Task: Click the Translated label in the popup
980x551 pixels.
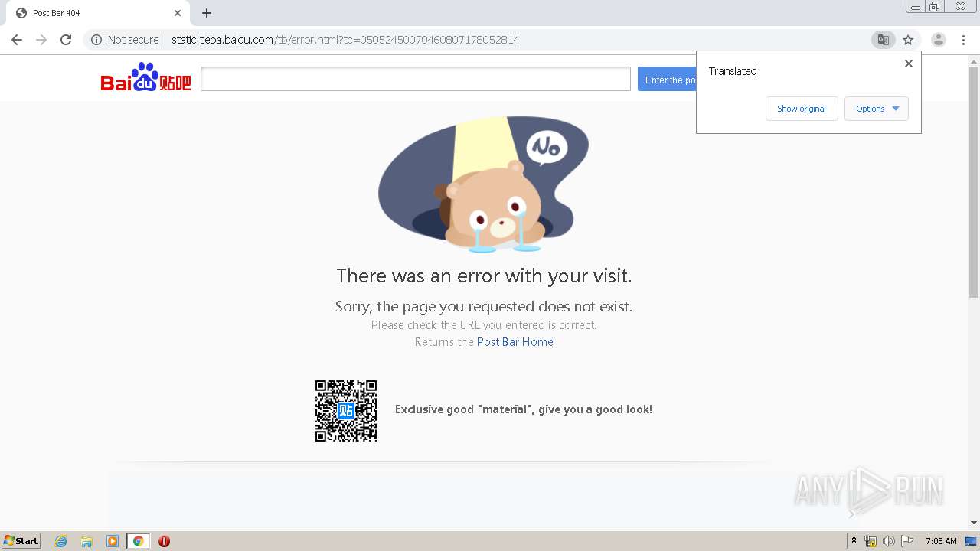Action: 733,71
